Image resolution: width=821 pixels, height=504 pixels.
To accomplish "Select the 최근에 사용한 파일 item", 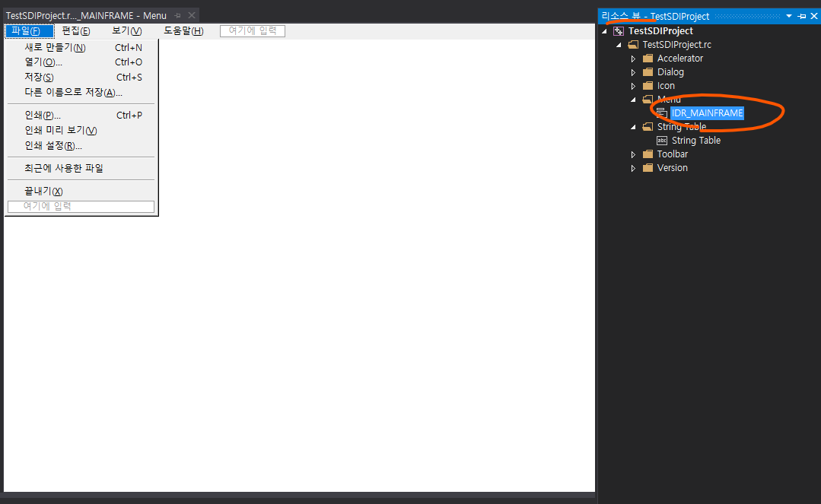I will tap(81, 169).
